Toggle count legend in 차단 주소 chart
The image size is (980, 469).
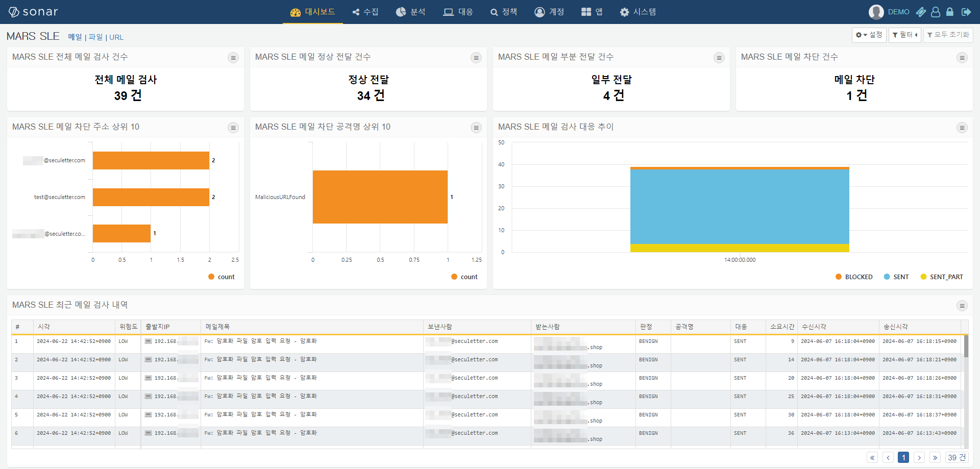click(x=222, y=277)
